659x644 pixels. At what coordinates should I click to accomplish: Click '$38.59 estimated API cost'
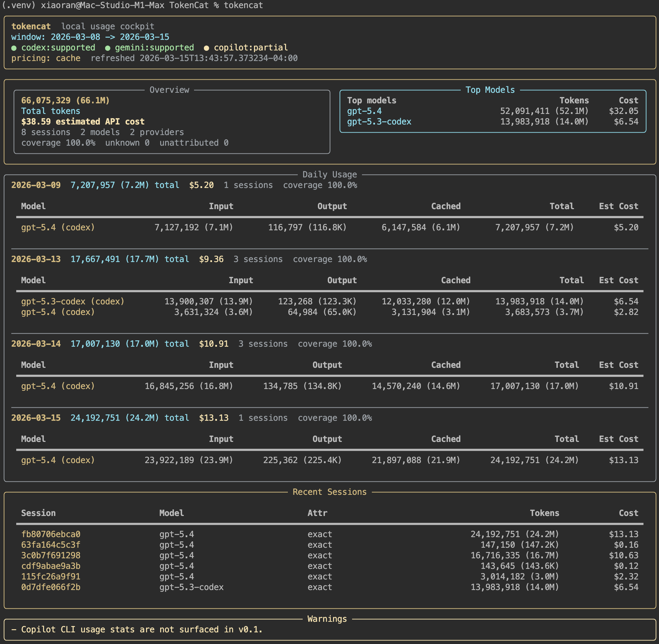tap(83, 122)
